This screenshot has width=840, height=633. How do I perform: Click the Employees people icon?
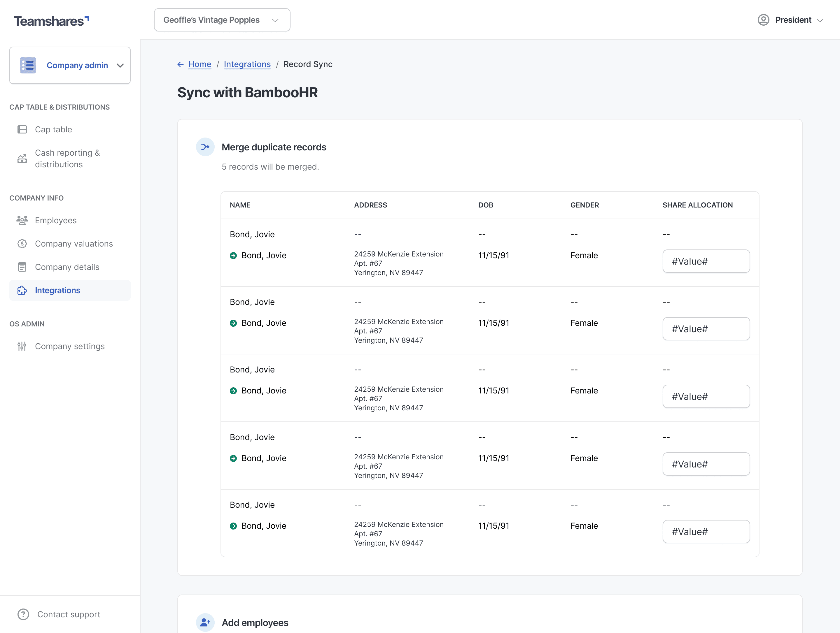(x=22, y=220)
